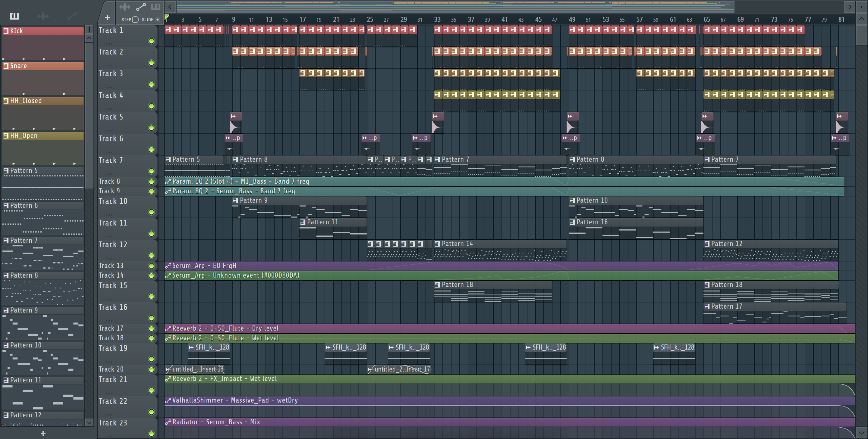
Task: Click the playlist vertical scroll up arrow
Action: coord(862,18)
